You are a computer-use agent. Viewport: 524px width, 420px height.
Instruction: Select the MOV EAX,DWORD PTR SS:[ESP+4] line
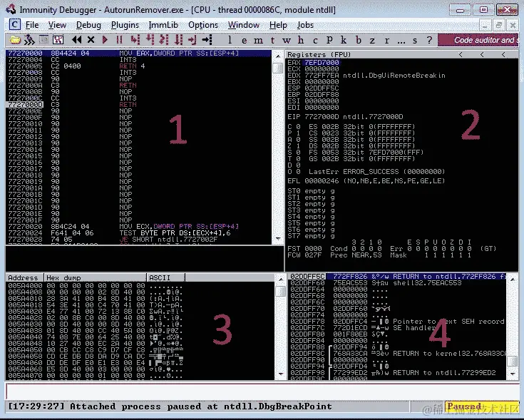pos(138,53)
